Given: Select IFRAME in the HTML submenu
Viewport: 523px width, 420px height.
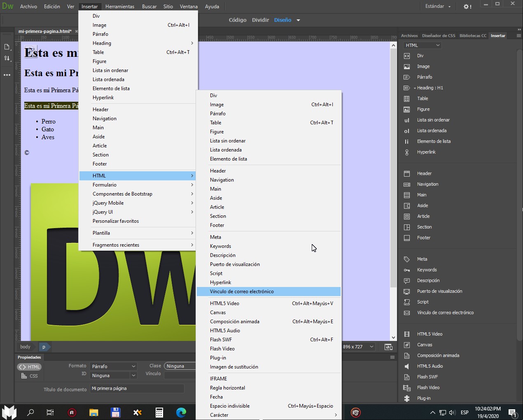Looking at the screenshot, I should 269,379.
